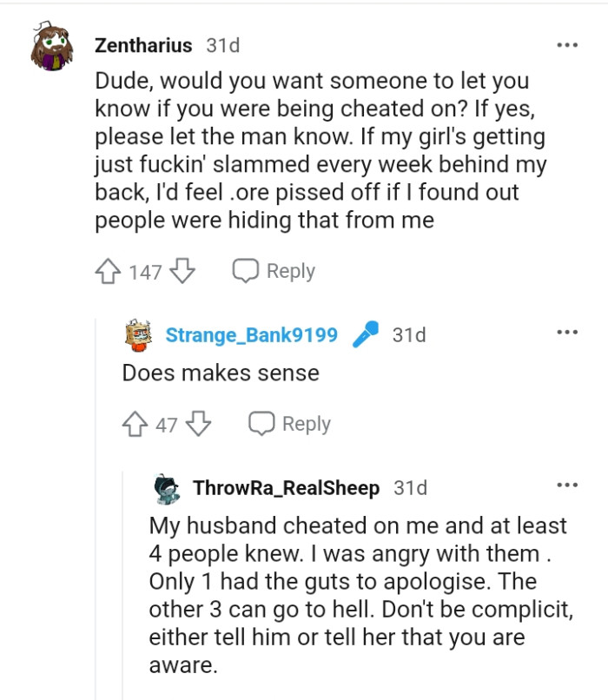Image resolution: width=608 pixels, height=700 pixels.
Task: Click the speech bubble icon under Zentharius's comment
Action: (248, 270)
